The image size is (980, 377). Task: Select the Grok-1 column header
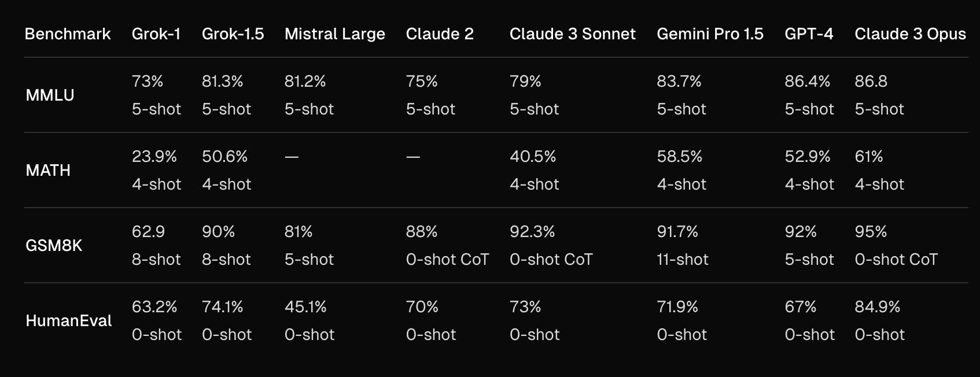[156, 34]
